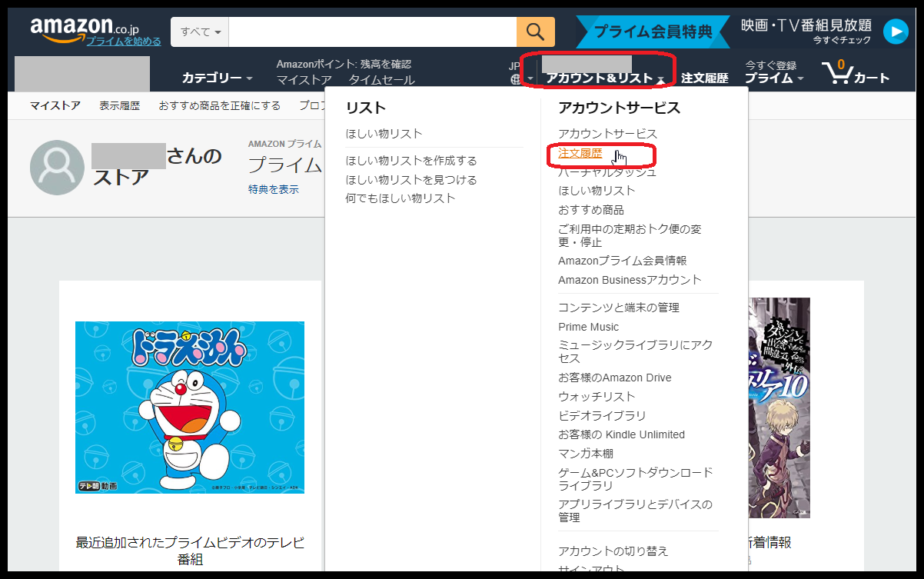Click 最近追加されたプライムビデオのテレビ番組 caption
The width and height of the screenshot is (924, 579).
pyautogui.click(x=190, y=551)
